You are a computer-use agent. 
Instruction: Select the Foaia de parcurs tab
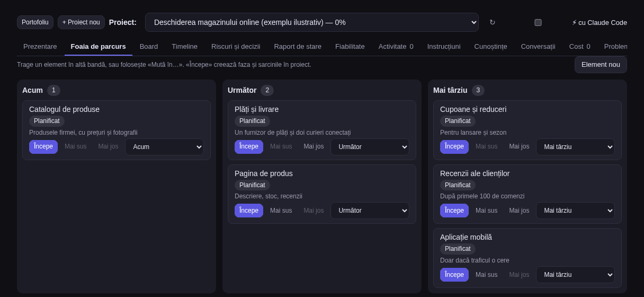[x=99, y=46]
